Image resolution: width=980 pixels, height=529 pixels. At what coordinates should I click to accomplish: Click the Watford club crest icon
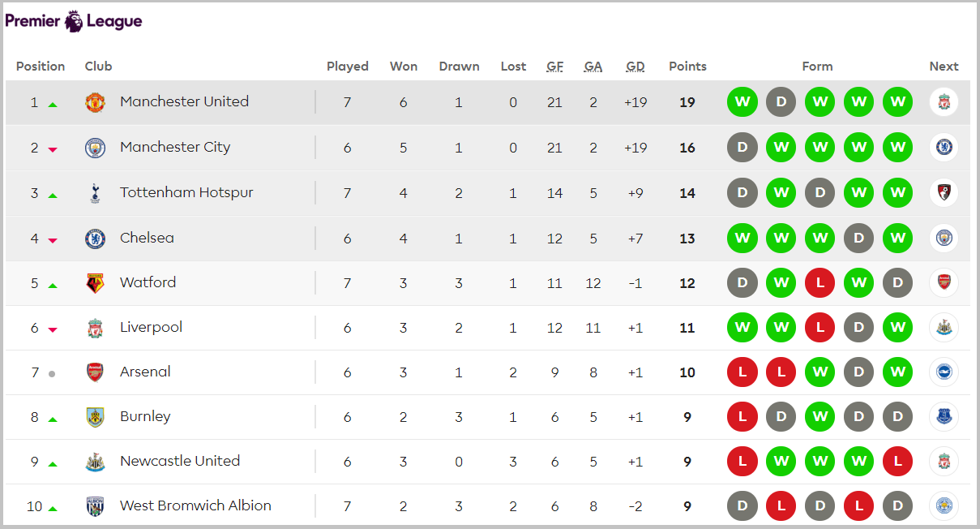[x=96, y=283]
